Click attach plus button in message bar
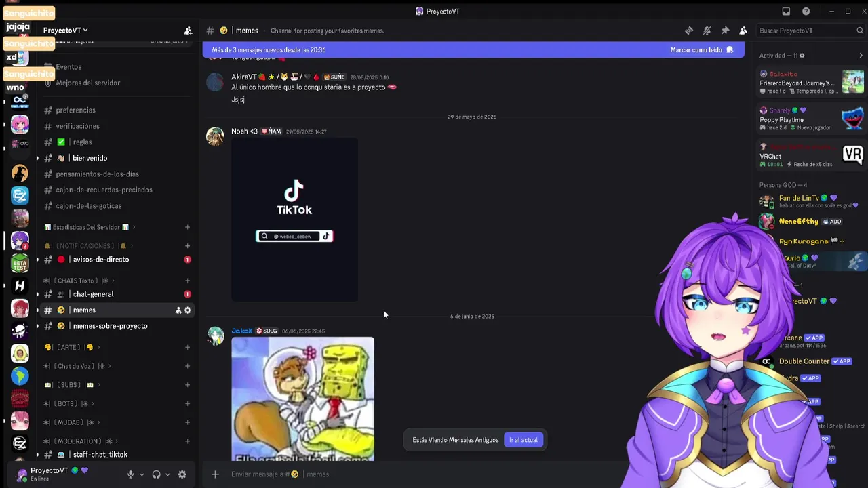868x488 pixels. pyautogui.click(x=215, y=474)
